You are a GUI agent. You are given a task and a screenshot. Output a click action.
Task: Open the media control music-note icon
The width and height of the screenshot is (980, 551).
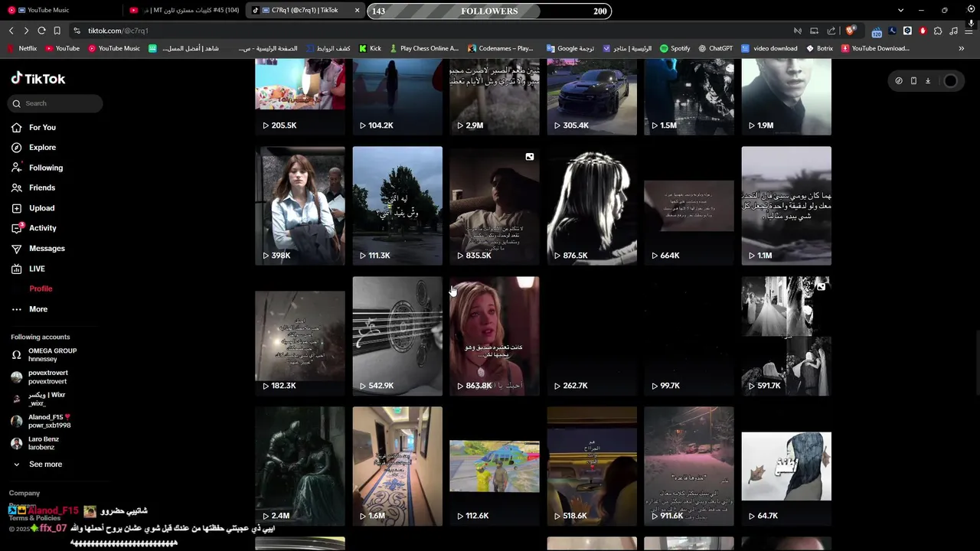953,31
